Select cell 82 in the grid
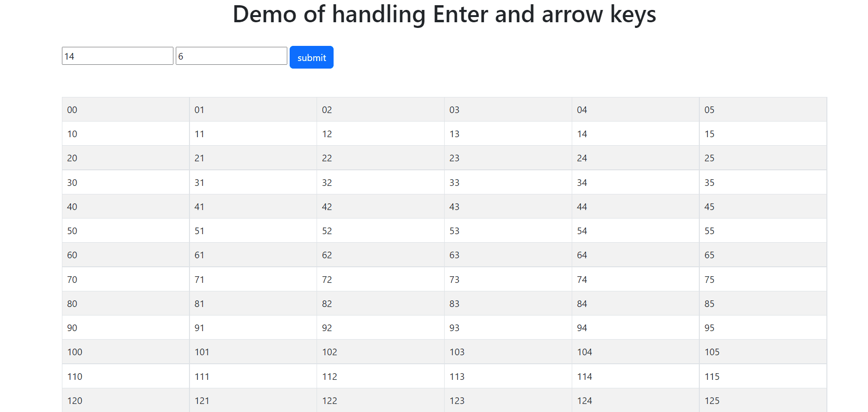The image size is (868, 412). (x=380, y=303)
